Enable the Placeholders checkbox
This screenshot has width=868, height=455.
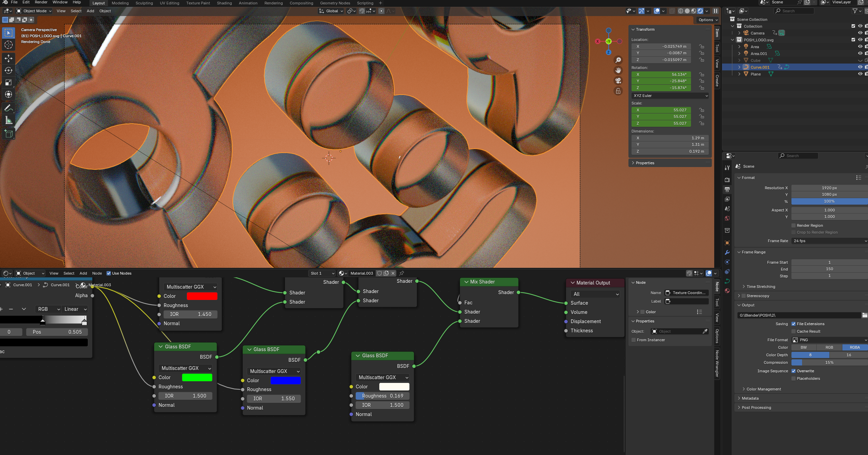[794, 378]
